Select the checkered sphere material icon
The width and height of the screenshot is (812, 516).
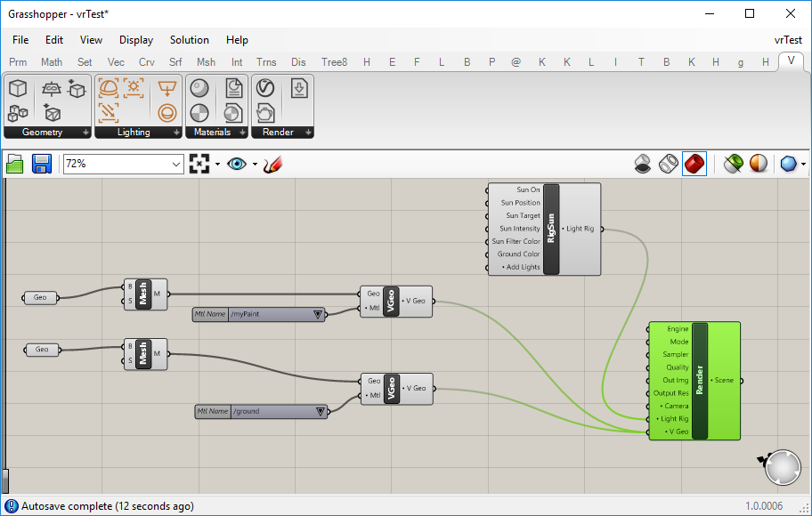coord(199,113)
